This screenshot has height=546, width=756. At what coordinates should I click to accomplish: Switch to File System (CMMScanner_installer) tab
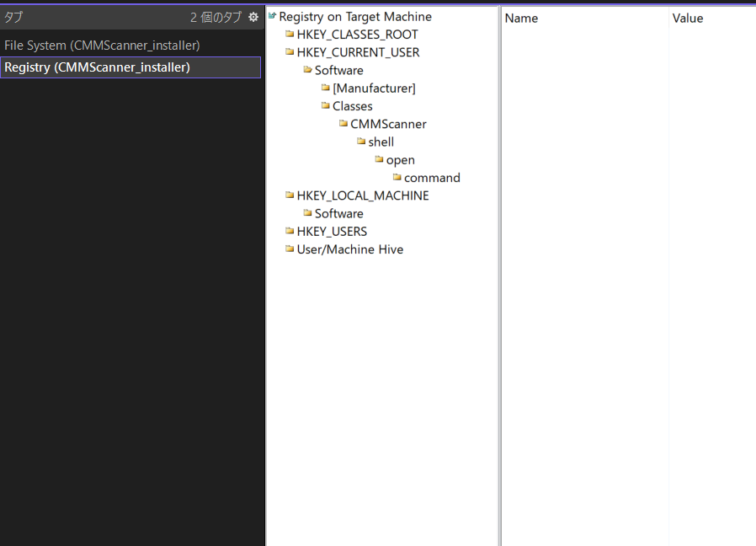130,45
